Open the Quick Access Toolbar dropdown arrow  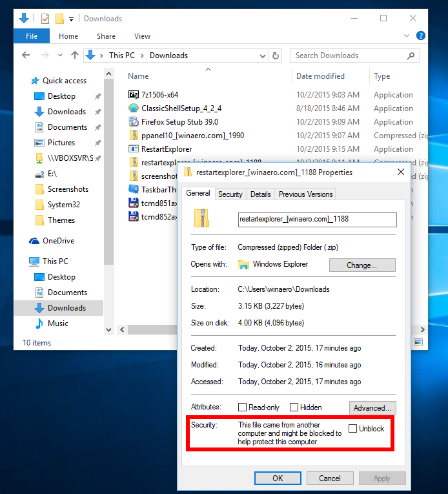click(72, 19)
